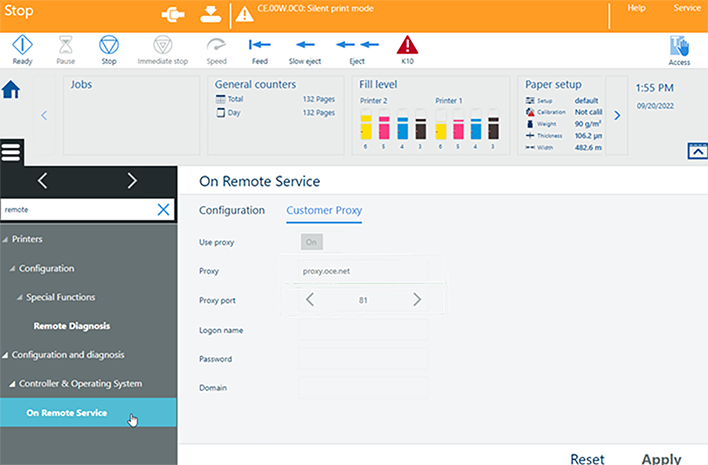Screen dimensions: 708x465
Task: Collapse the Special Functions node
Action: coord(18,298)
